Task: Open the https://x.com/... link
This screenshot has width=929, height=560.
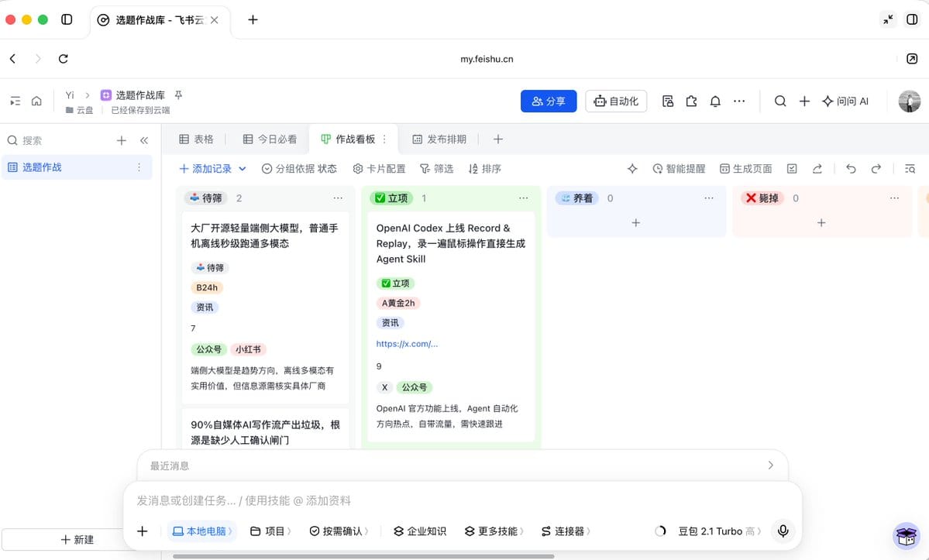Action: point(407,344)
